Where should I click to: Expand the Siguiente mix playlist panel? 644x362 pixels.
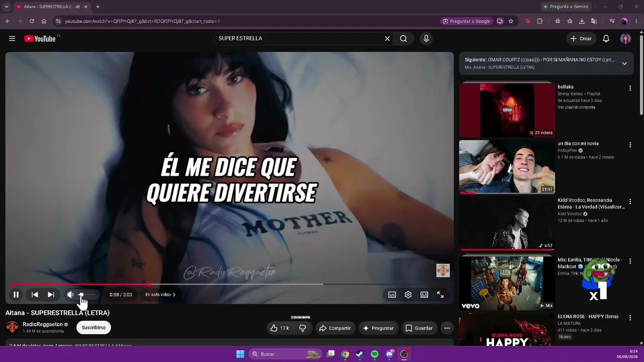tap(624, 63)
